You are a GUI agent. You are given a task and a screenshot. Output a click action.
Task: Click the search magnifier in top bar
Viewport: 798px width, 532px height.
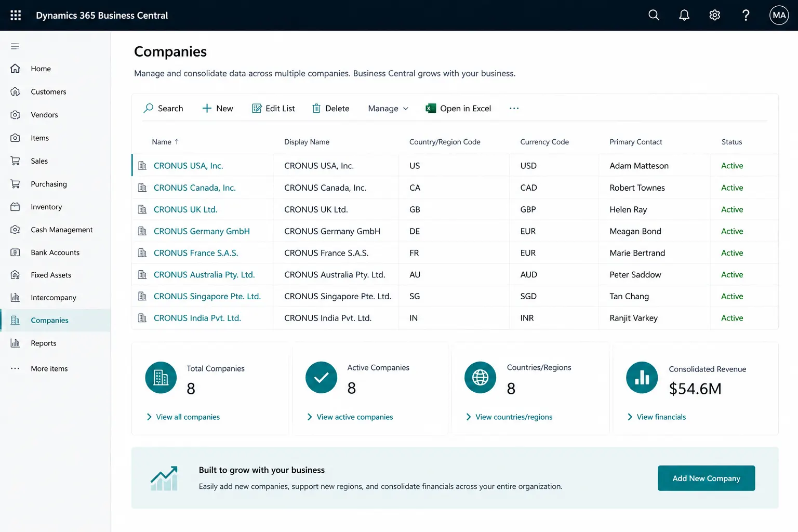pyautogui.click(x=654, y=15)
